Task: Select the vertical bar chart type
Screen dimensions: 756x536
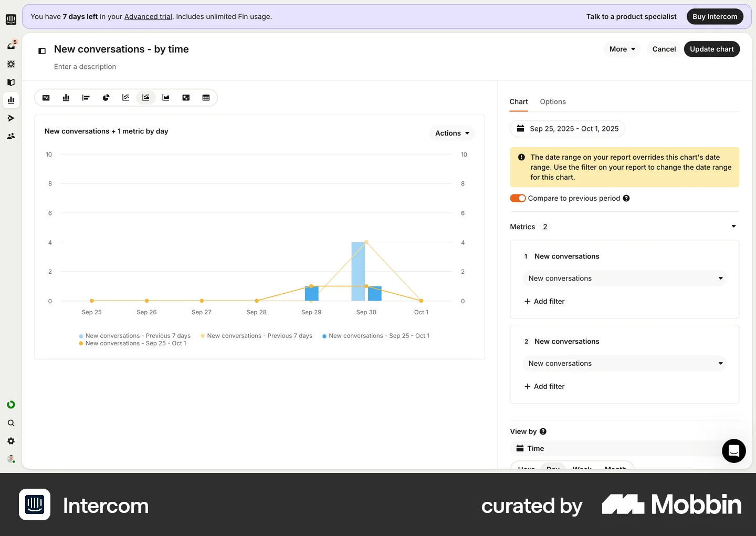Action: (66, 98)
